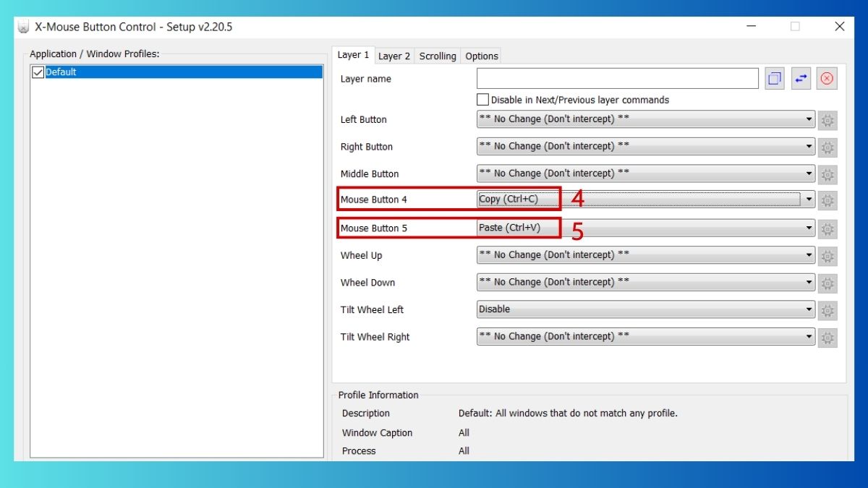Expand the Middle Button action dropdown

click(x=646, y=174)
